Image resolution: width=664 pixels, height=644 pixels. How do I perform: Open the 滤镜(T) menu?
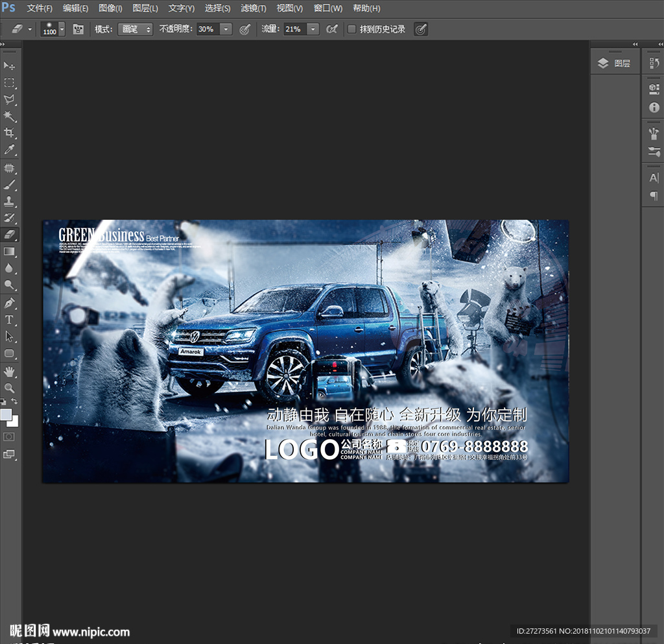pyautogui.click(x=253, y=8)
